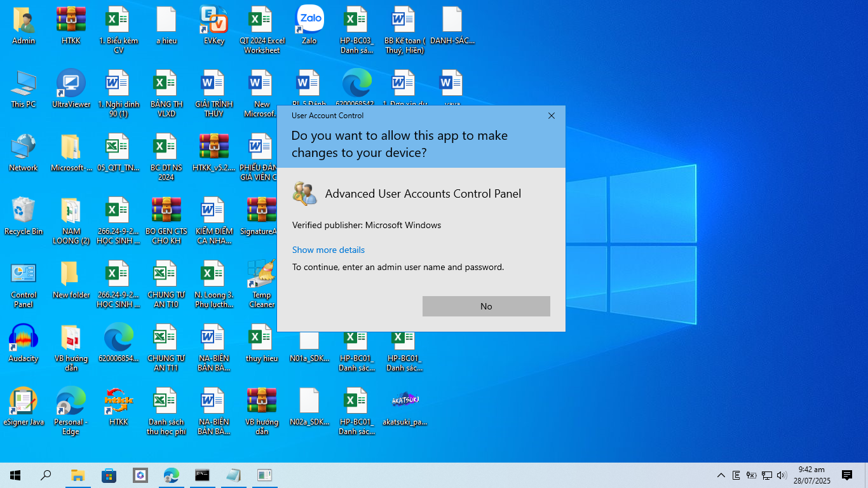
Task: Launch Microsoft Edge from the taskbar
Action: (x=172, y=475)
